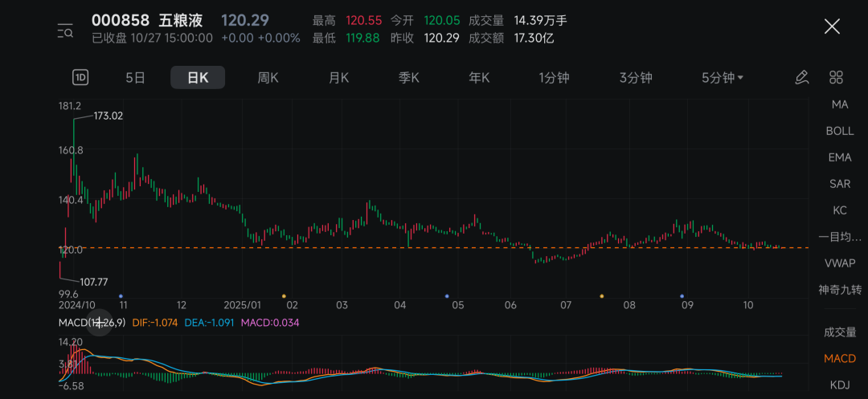Open the four-squares layout grid icon
This screenshot has height=399, width=868.
tap(836, 78)
